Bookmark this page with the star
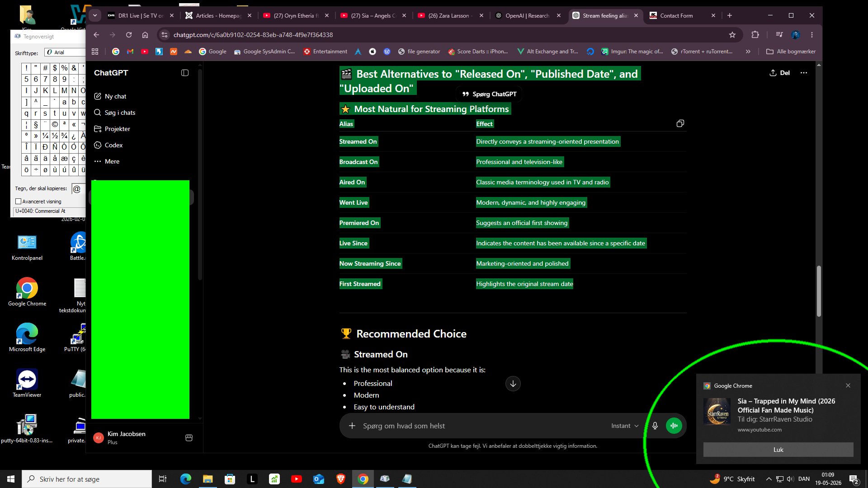Screen dimensions: 868x488 [x=732, y=35]
